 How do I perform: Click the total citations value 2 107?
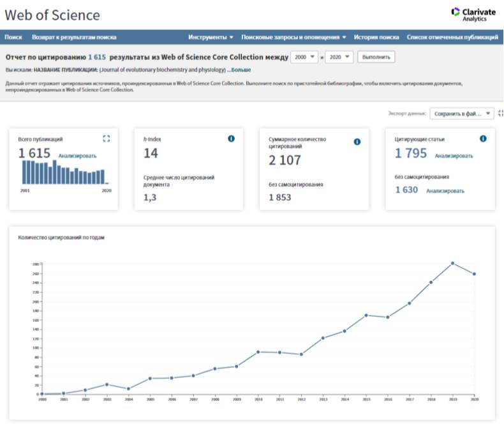pyautogui.click(x=285, y=160)
